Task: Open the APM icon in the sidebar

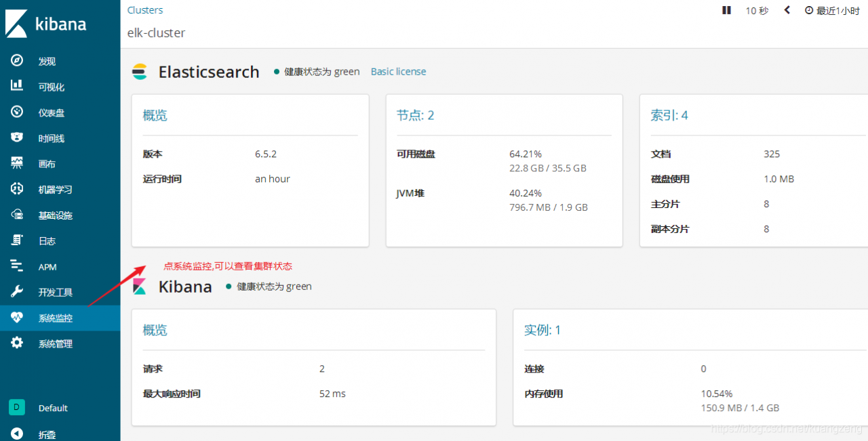Action: click(x=17, y=266)
